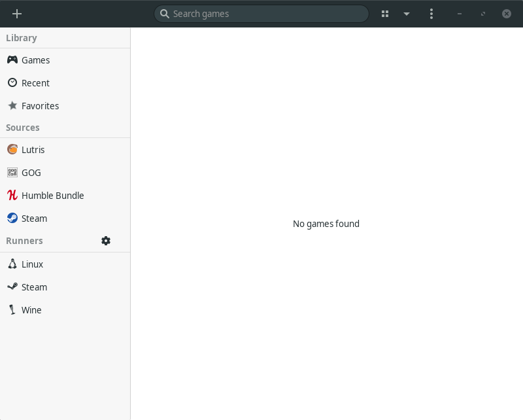Open the view options dropdown arrow
The width and height of the screenshot is (523, 420).
click(x=407, y=13)
